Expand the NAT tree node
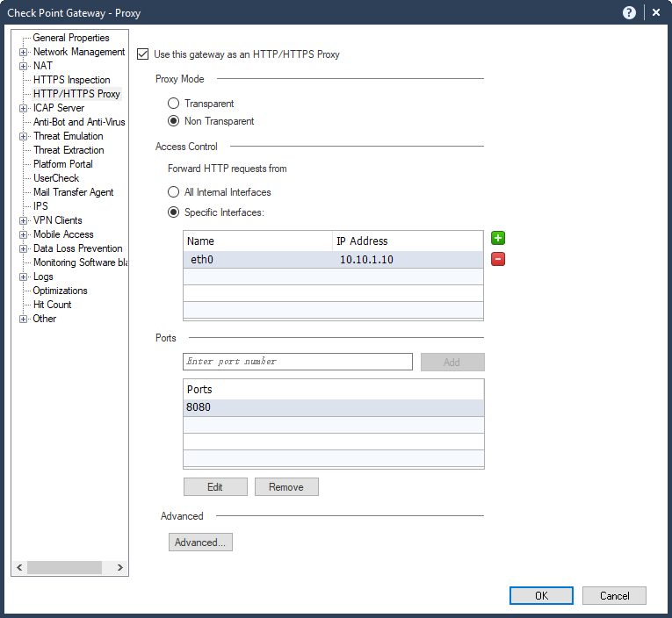This screenshot has height=618, width=672. click(23, 67)
